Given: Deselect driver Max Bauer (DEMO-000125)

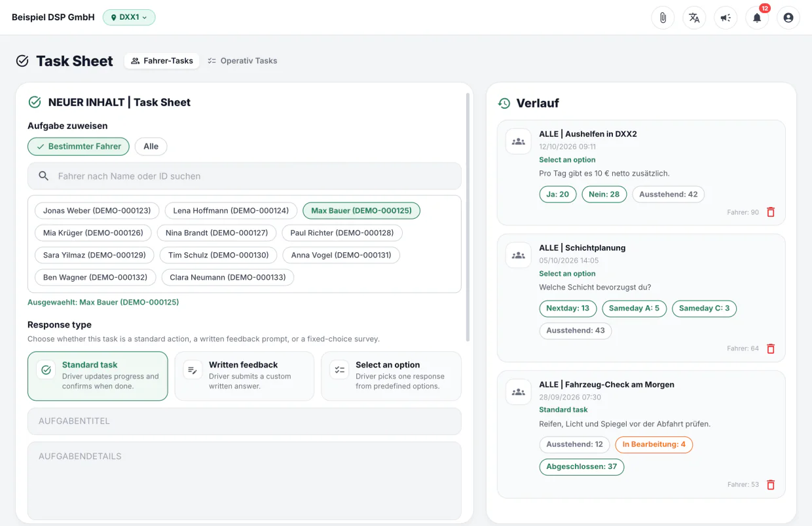Looking at the screenshot, I should pos(361,210).
